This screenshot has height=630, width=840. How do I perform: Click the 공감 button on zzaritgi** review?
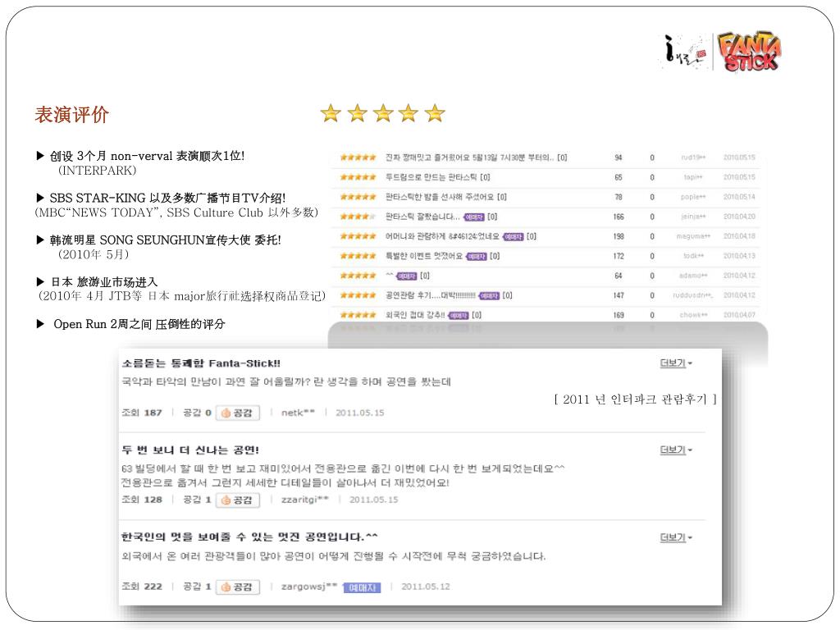(x=238, y=500)
